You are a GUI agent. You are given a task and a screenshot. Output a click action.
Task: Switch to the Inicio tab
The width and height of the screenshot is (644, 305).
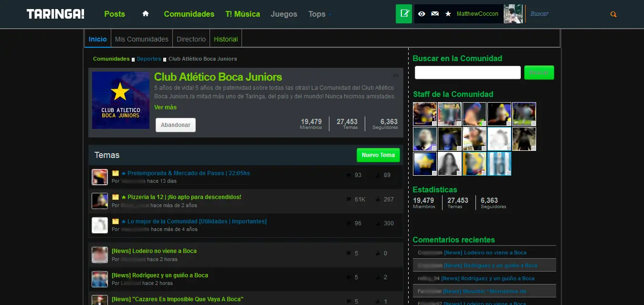coord(98,39)
